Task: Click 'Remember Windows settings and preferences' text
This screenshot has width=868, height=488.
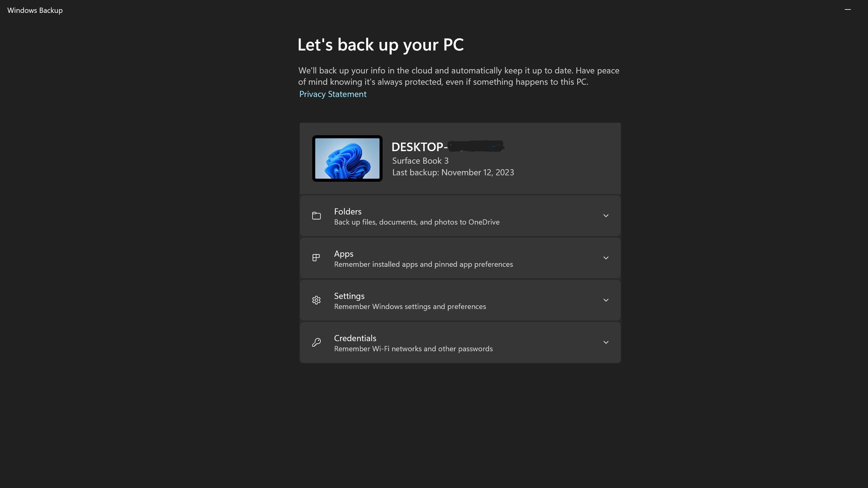Action: 410,307
